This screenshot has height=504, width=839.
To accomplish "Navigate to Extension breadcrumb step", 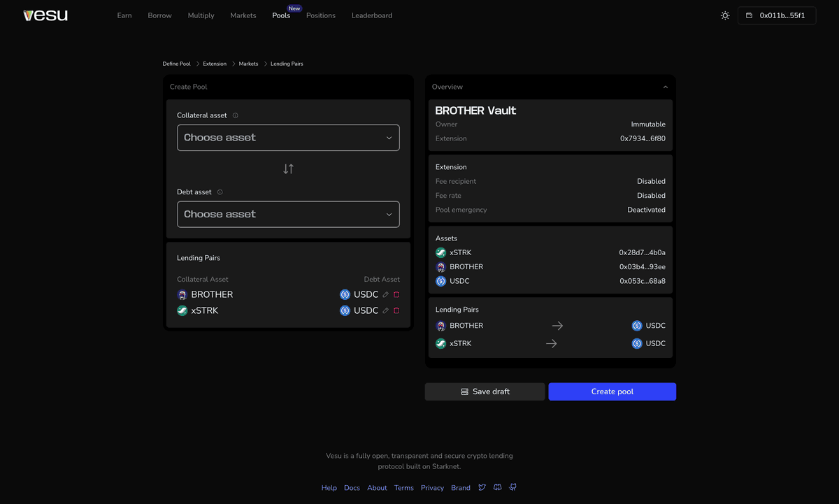I will tap(215, 64).
